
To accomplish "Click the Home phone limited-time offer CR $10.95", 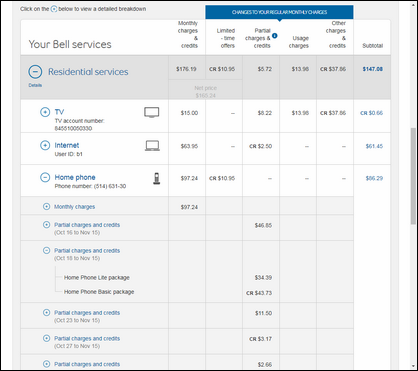I will coord(222,178).
